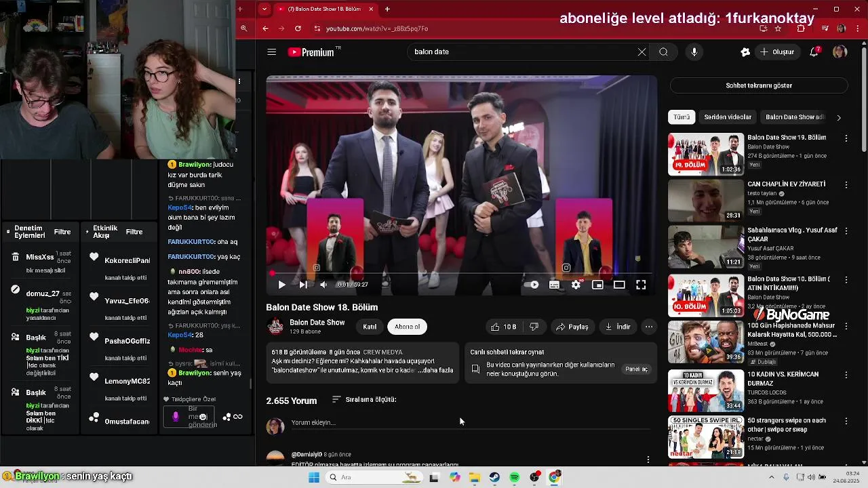Bookmark this page with the star icon

point(778,28)
